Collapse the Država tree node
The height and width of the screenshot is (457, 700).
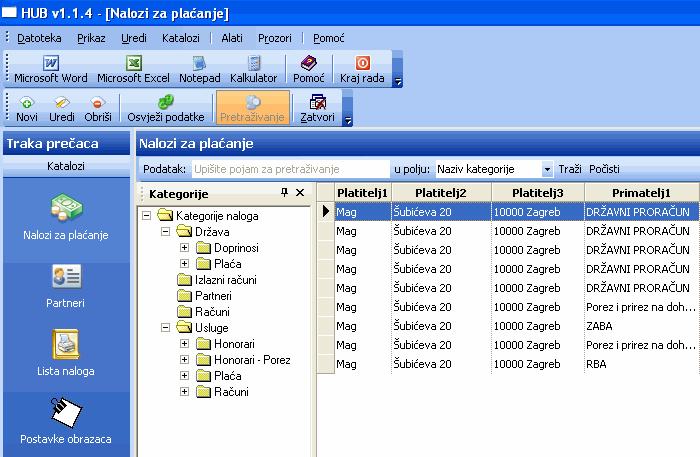point(166,232)
